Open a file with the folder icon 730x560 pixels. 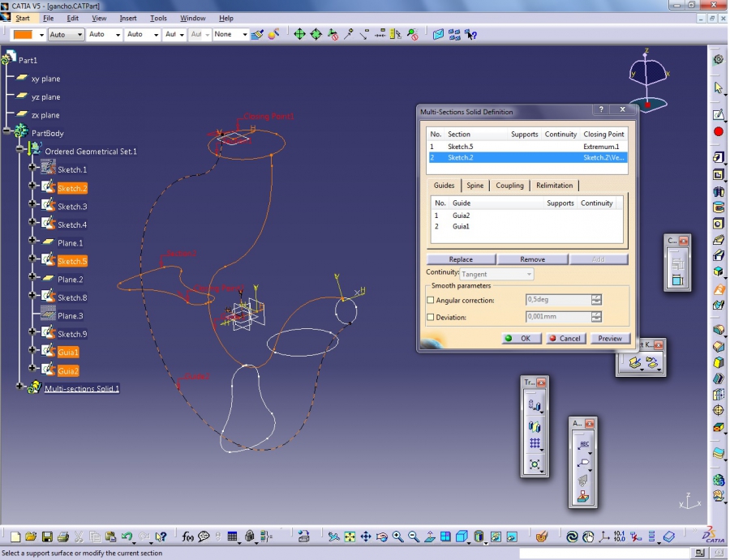[31, 536]
